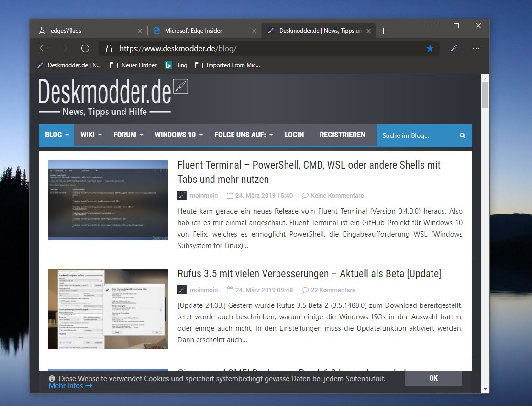Viewport: 532px width, 406px height.
Task: Expand the WINDOWS 10 navigation menu
Action: pyautogui.click(x=179, y=135)
